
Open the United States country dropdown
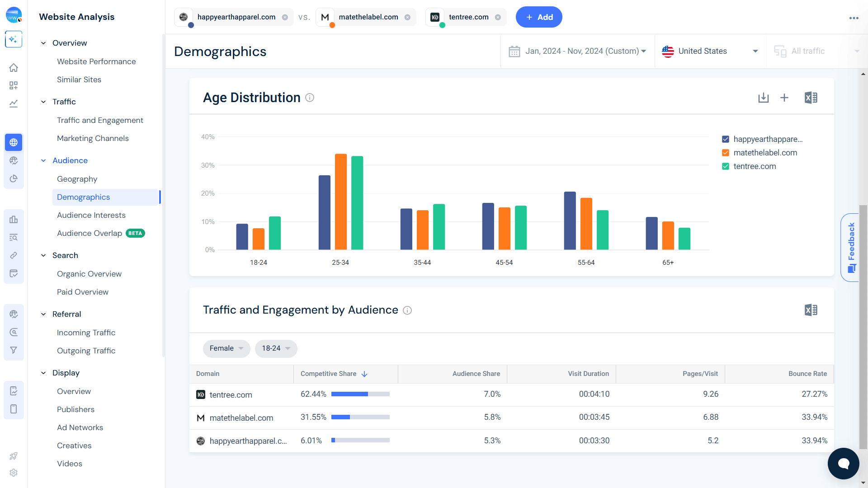point(711,52)
